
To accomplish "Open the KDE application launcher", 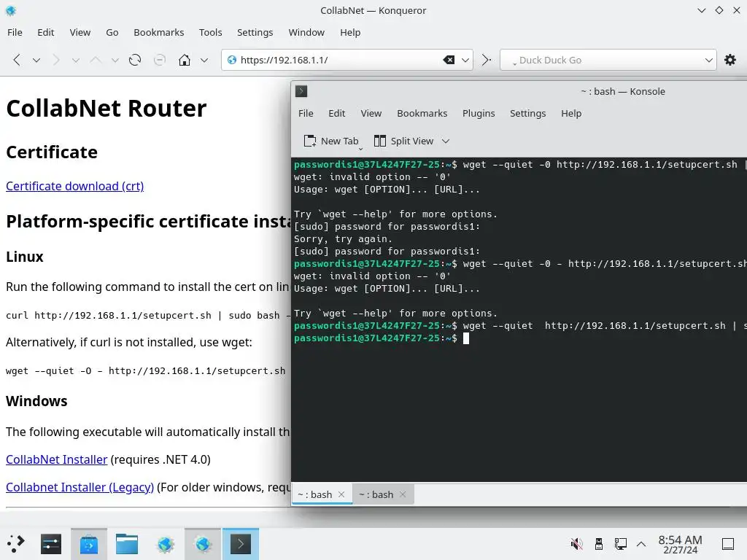I will 16,544.
